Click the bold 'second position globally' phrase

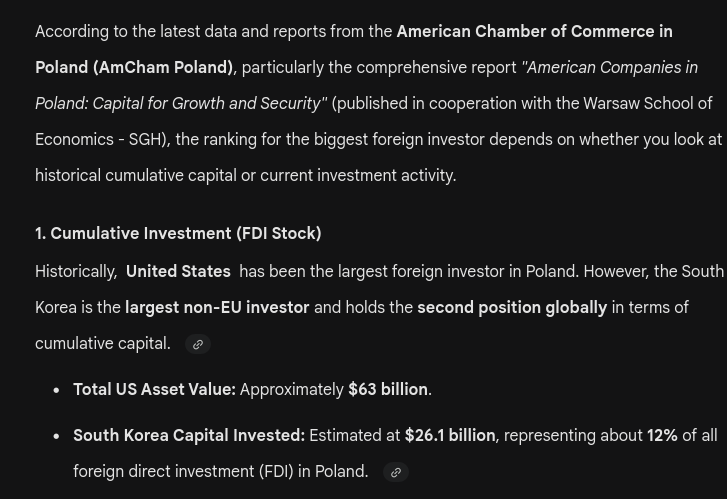[512, 307]
